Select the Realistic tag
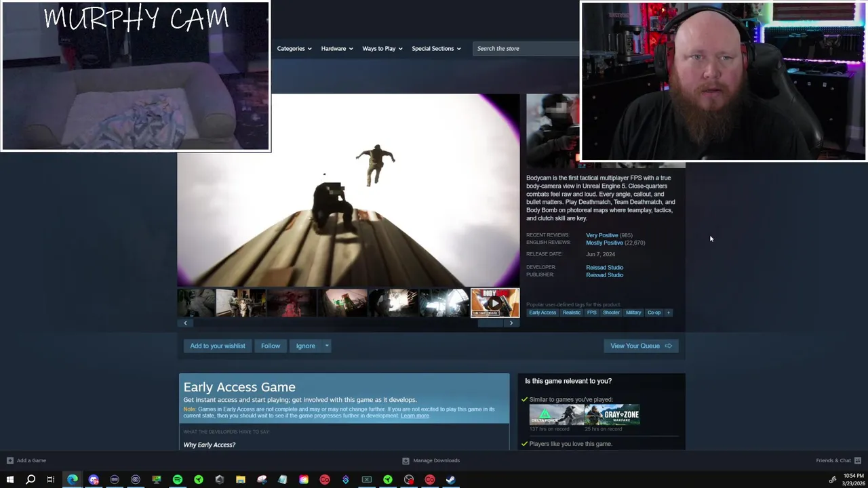Image resolution: width=868 pixels, height=488 pixels. [572, 312]
